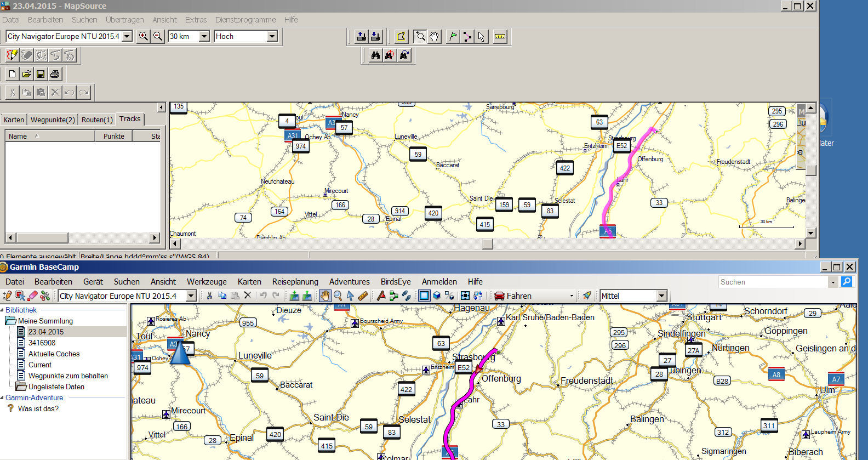
Task: Open the 30 km zoom scale dropdown
Action: click(204, 36)
